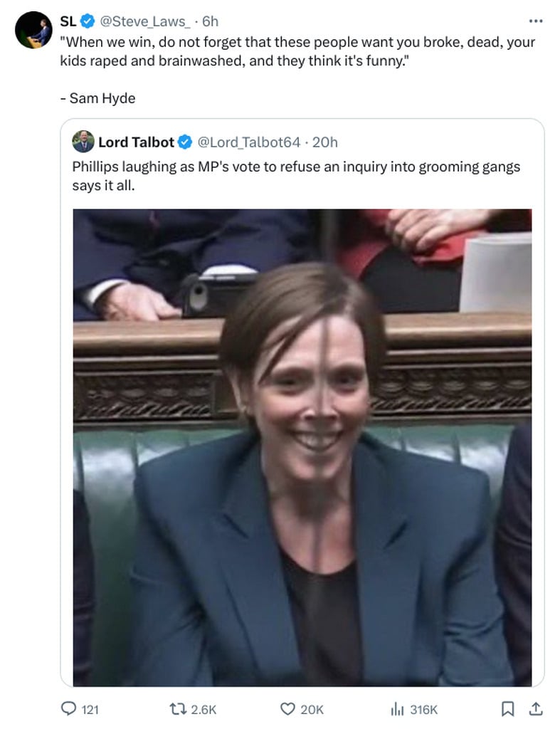Open quoted tweet text about Phillips
The width and height of the screenshot is (560, 729).
coord(296,176)
